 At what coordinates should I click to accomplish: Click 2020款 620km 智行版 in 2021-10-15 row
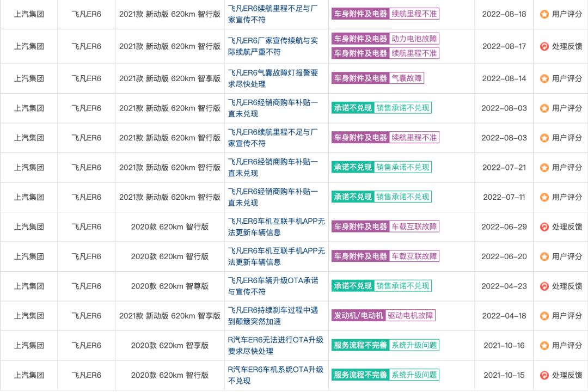[x=169, y=375]
